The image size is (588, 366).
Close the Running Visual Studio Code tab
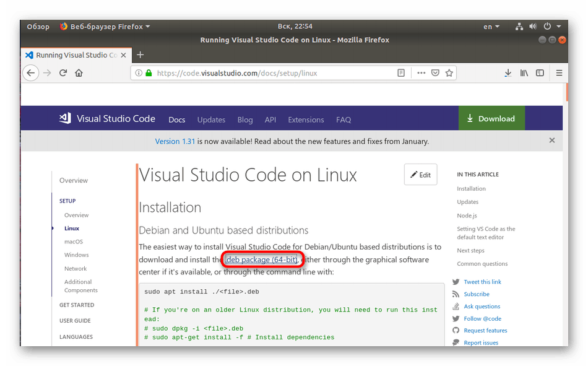click(123, 55)
